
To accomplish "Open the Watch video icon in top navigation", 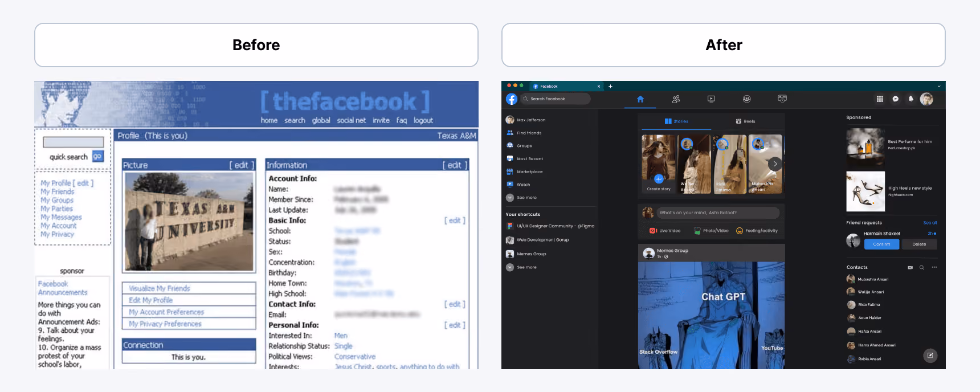I will point(711,99).
